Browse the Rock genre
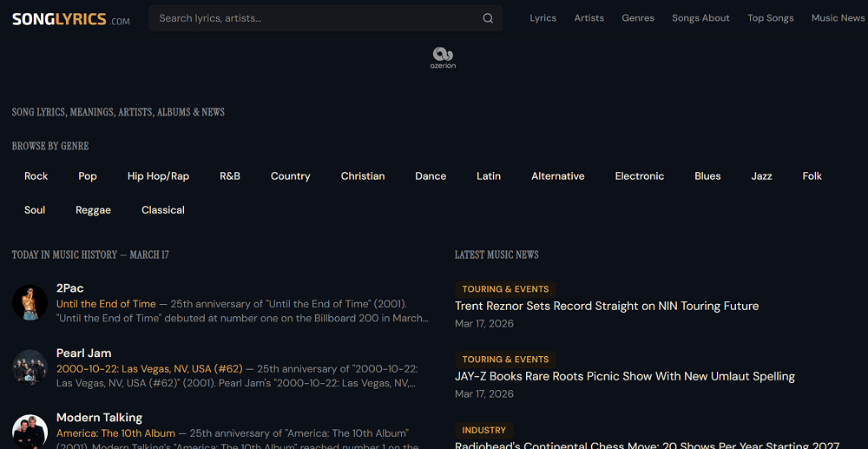868x449 pixels. 36,176
